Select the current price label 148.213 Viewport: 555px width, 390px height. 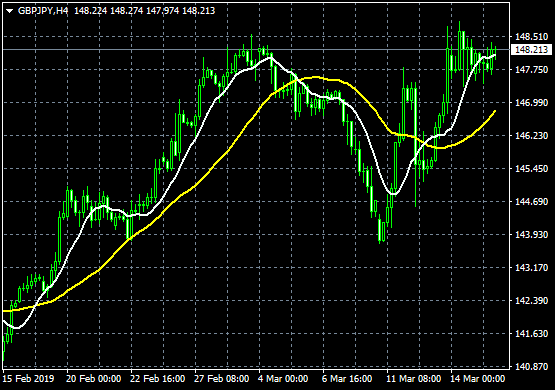tap(532, 50)
